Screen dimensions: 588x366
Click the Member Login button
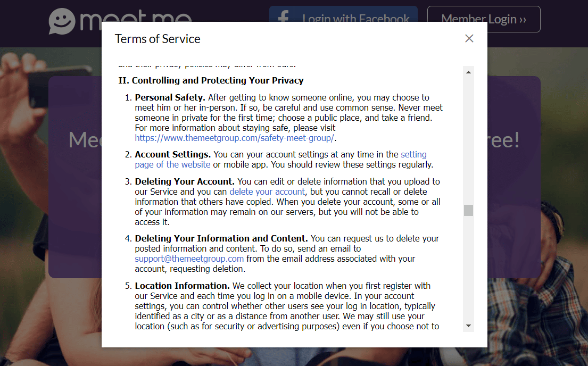pos(484,19)
